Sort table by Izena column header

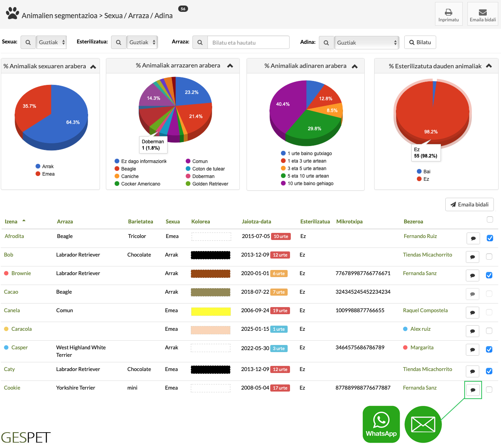coord(11,221)
